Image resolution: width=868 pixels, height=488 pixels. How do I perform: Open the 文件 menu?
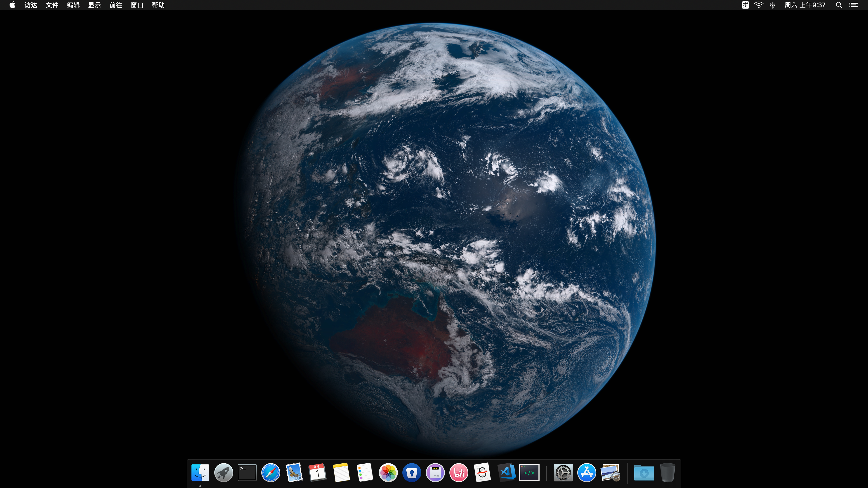coord(52,5)
